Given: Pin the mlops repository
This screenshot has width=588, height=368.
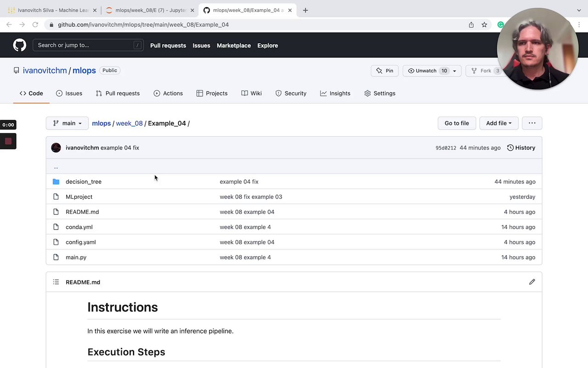Looking at the screenshot, I should click(x=384, y=71).
